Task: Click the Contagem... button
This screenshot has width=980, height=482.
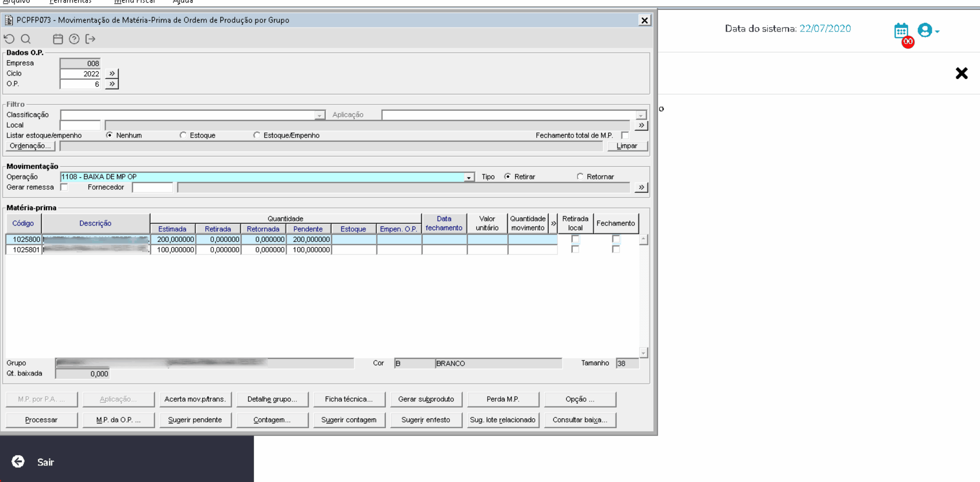Action: coord(272,420)
